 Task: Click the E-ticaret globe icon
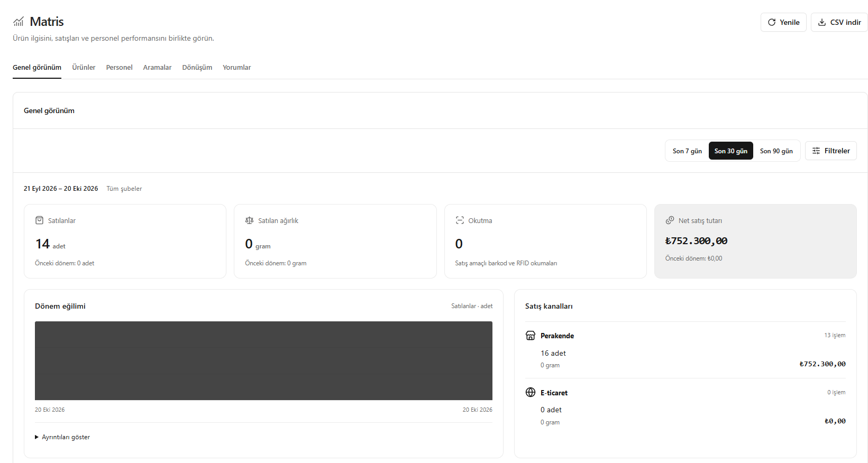tap(531, 392)
